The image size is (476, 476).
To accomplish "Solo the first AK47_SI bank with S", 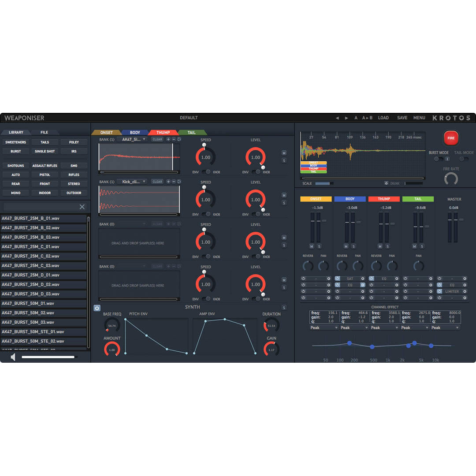I will tap(284, 160).
